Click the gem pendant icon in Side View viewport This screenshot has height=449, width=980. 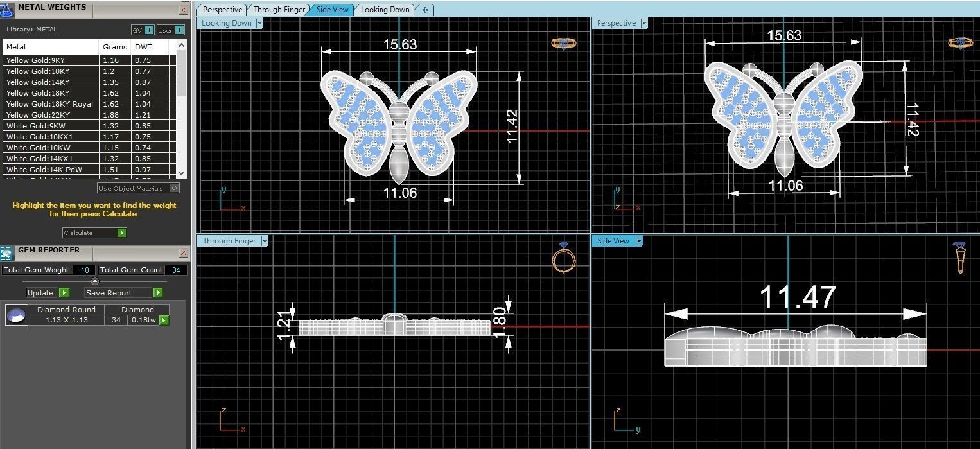[960, 257]
